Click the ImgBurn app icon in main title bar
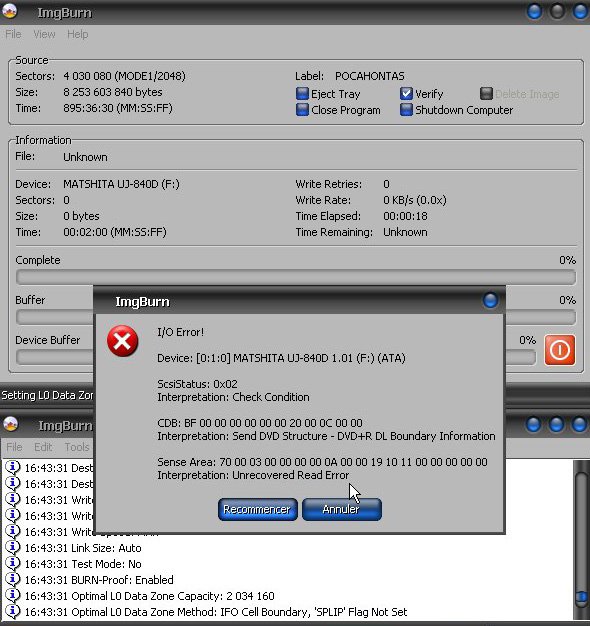 tap(10, 11)
